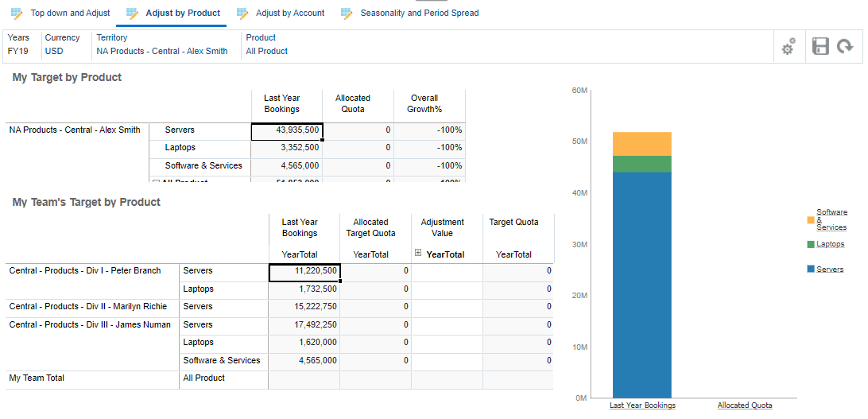Screen dimensions: 868x419
Task: Open the Territory selector NA Products - Central
Action: click(x=161, y=51)
